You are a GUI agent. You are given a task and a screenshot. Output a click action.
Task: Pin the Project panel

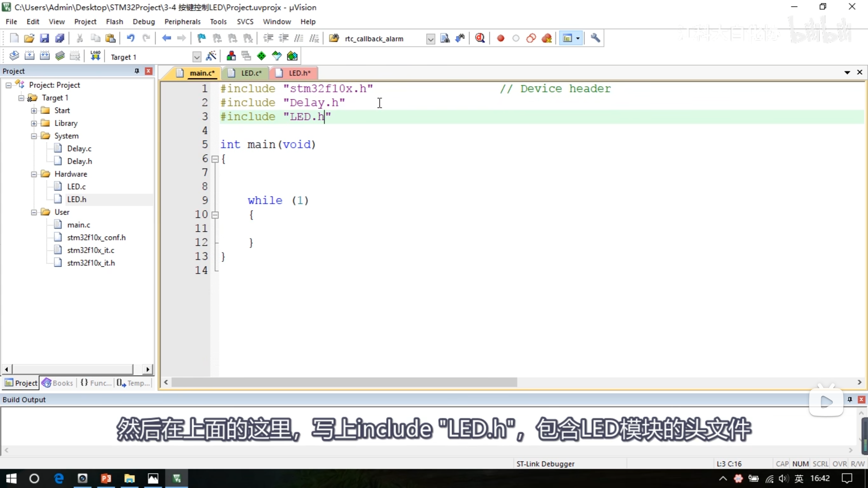click(137, 71)
